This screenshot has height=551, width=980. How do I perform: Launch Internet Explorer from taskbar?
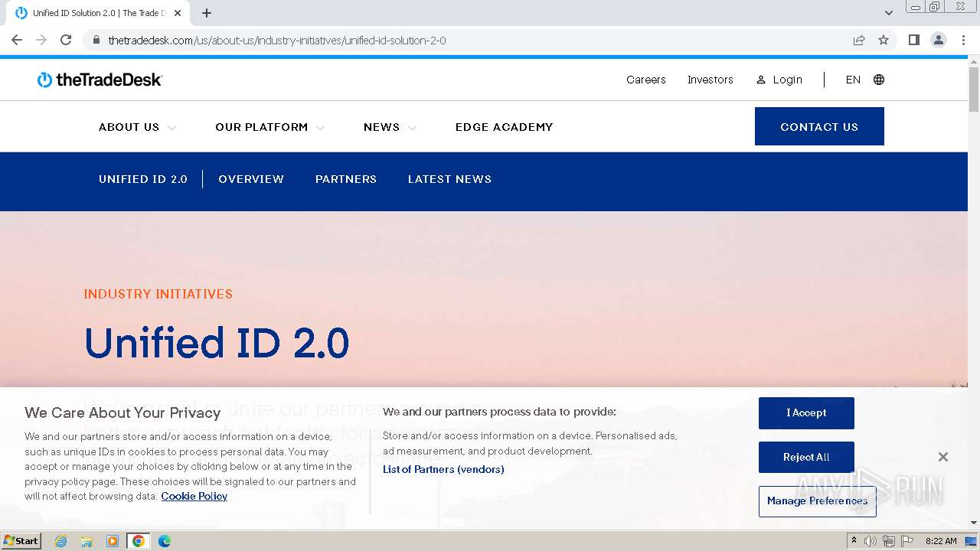pos(61,541)
